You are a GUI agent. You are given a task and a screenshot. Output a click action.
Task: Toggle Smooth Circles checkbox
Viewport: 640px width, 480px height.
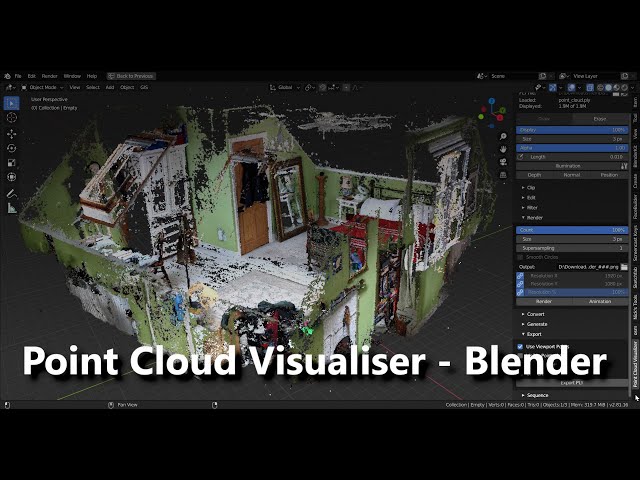point(520,258)
